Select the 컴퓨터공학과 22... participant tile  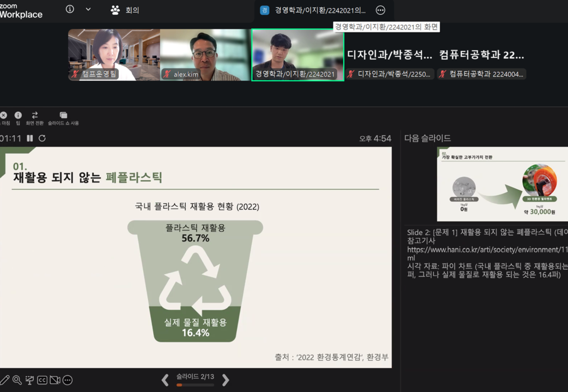pyautogui.click(x=482, y=55)
